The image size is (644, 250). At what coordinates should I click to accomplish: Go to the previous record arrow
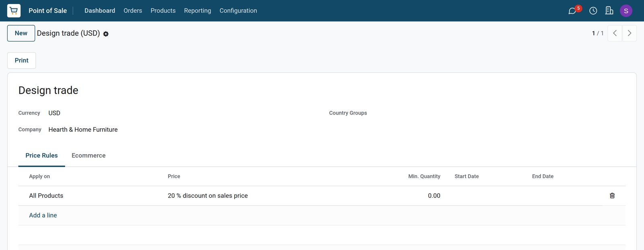(x=615, y=33)
